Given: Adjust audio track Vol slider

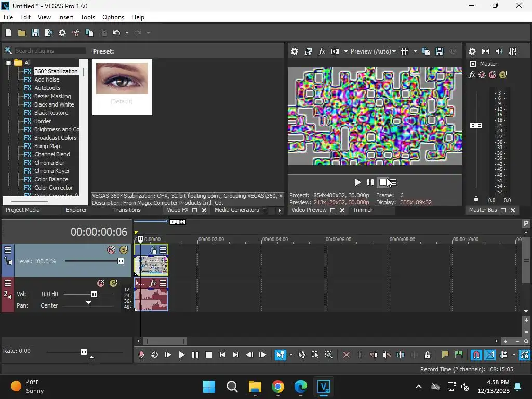Looking at the screenshot, I should tap(95, 294).
